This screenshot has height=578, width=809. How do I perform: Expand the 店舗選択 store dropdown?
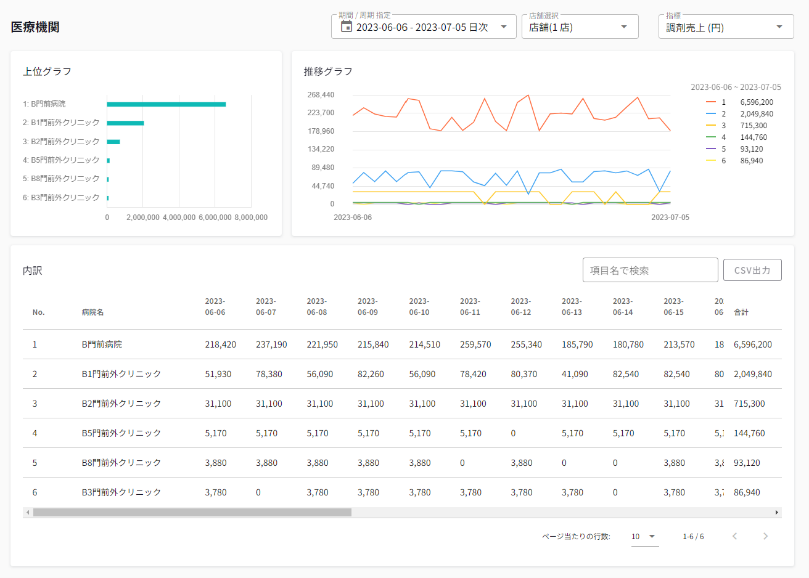coord(625,27)
